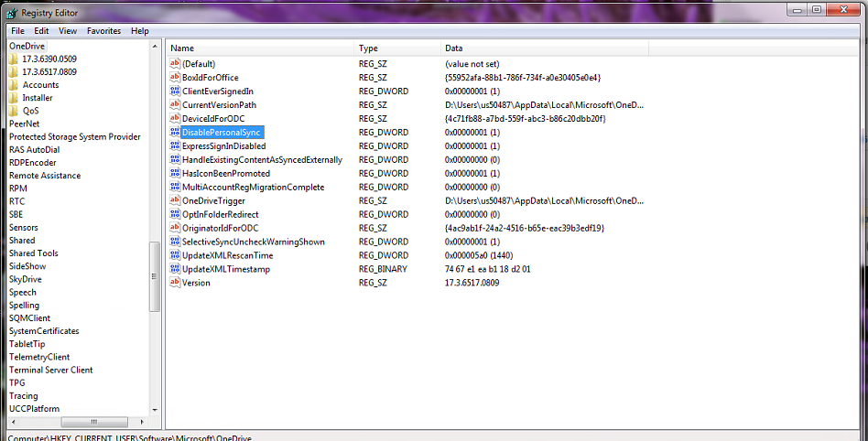Click the binary data 74 67 e1 ea

tap(488, 269)
